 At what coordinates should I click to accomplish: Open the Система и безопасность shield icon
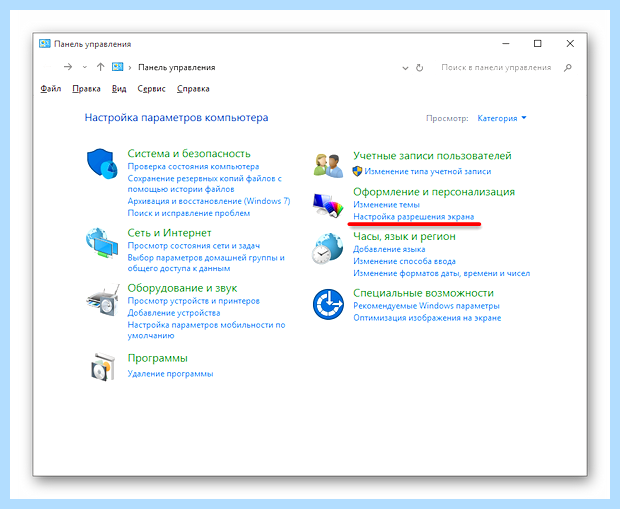tap(102, 164)
